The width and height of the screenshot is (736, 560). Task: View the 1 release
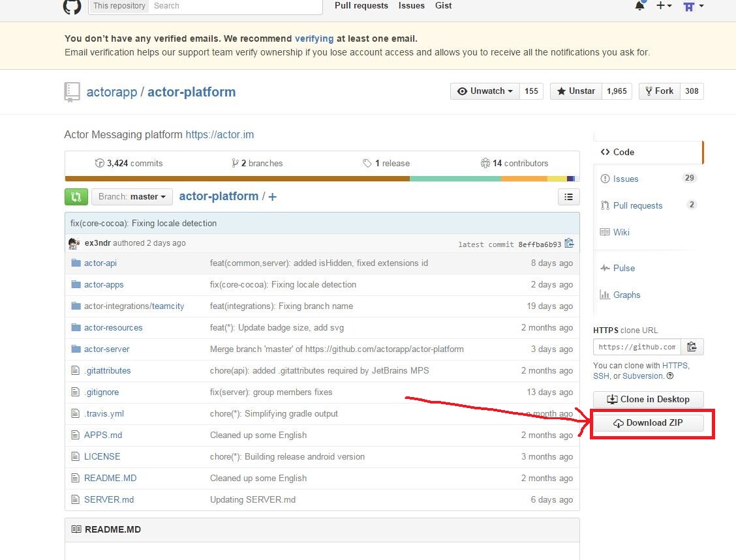[x=386, y=163]
